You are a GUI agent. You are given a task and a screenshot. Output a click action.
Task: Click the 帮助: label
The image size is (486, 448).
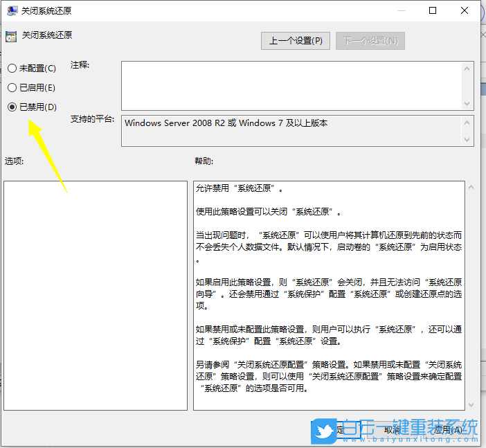tap(204, 161)
